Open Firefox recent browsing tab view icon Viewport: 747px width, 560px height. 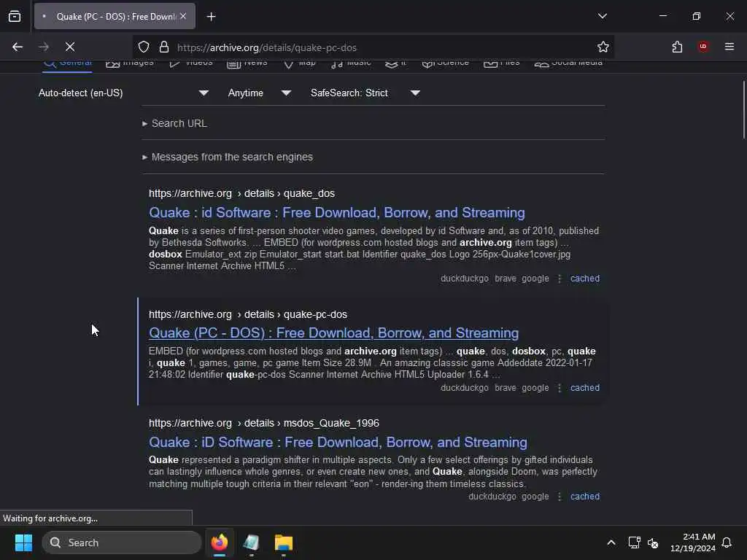15,16
